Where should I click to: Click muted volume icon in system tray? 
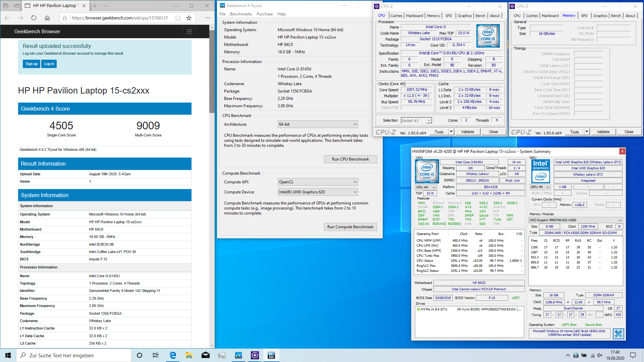[x=600, y=355]
